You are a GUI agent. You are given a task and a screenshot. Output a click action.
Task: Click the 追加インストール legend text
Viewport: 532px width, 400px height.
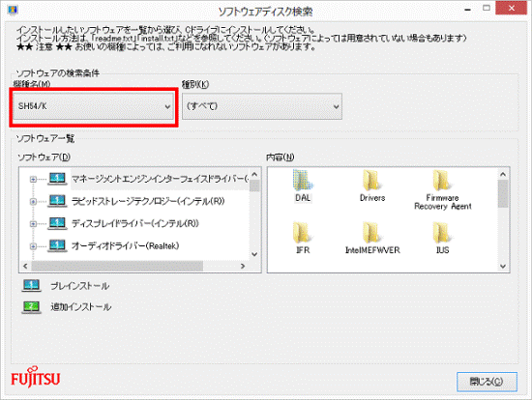pos(81,307)
